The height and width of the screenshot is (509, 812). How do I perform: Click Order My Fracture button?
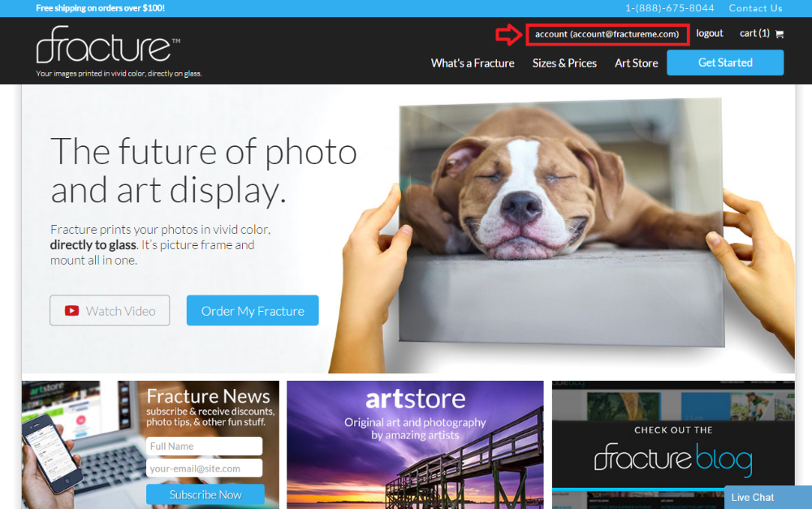tap(253, 311)
